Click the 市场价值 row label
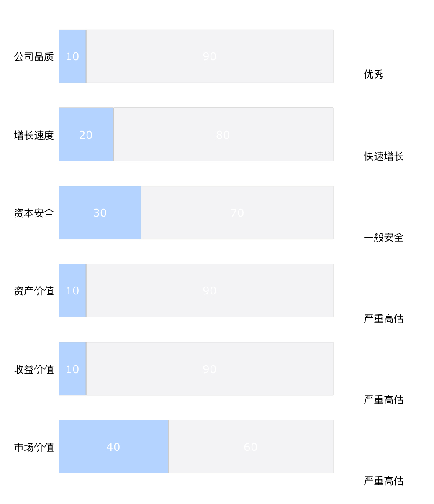434x504 pixels. point(34,447)
